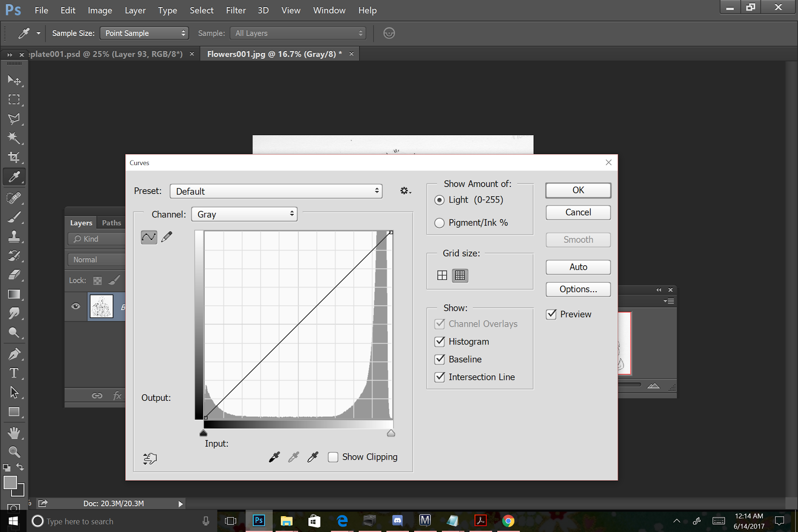The image size is (798, 532).
Task: Choose the pencil draw curve mode
Action: [167, 237]
